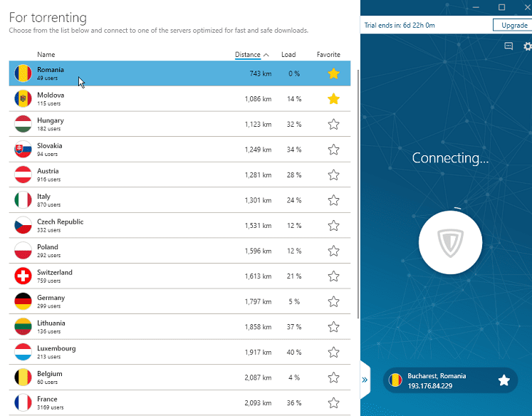
Task: Click the Hungary flag icon
Action: (x=23, y=124)
